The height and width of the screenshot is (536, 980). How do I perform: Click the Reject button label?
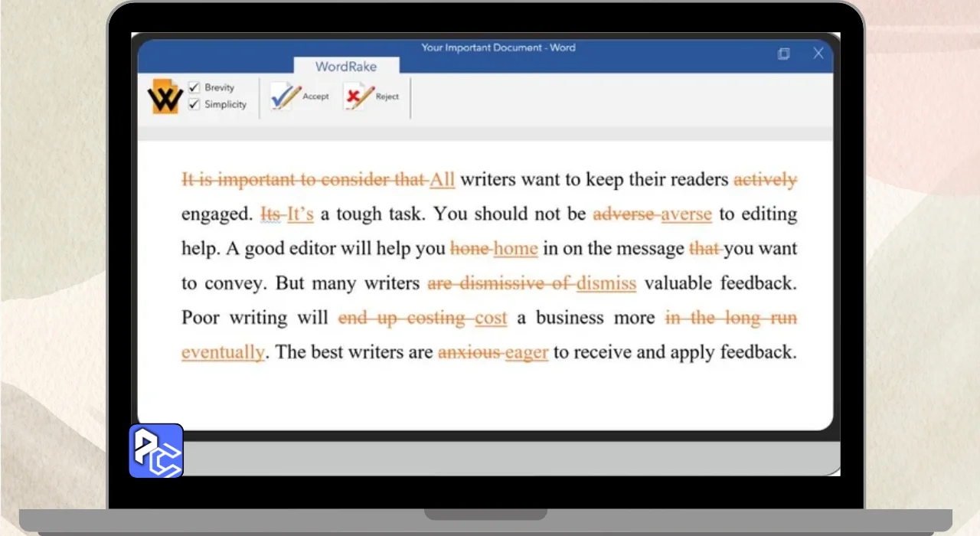pos(387,96)
